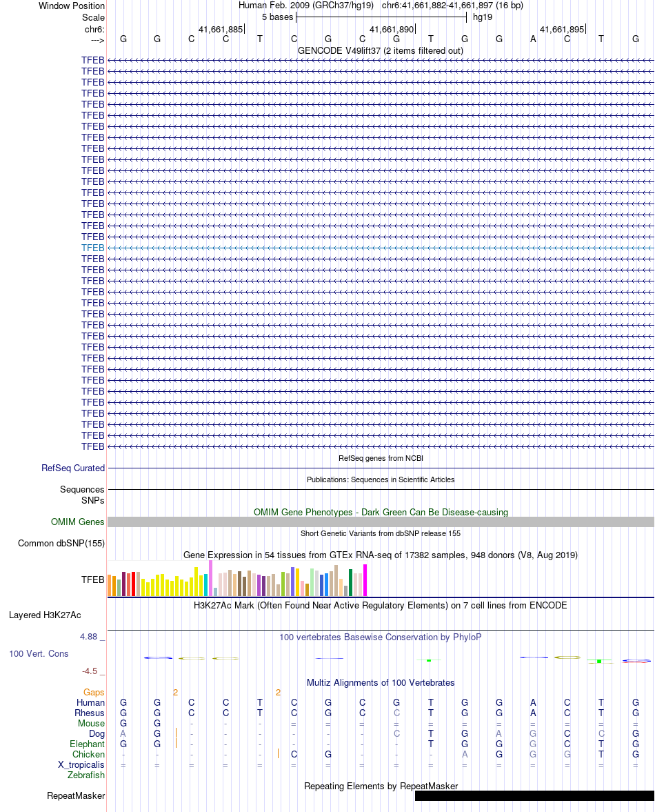
Task: Click the lone A base in chr6 ruler sequence
Action: point(533,39)
